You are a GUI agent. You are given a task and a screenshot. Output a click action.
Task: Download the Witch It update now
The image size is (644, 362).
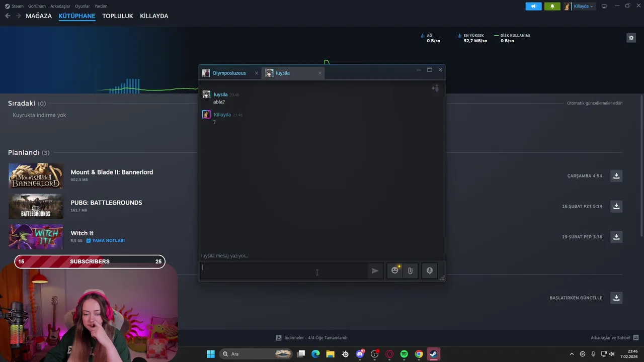pyautogui.click(x=616, y=237)
